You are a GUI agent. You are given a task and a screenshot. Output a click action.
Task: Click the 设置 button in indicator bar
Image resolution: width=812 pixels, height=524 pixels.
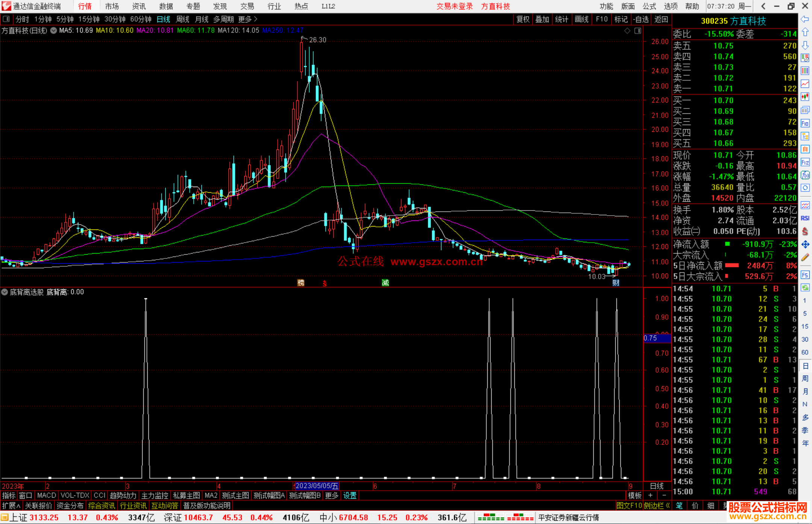[350, 495]
